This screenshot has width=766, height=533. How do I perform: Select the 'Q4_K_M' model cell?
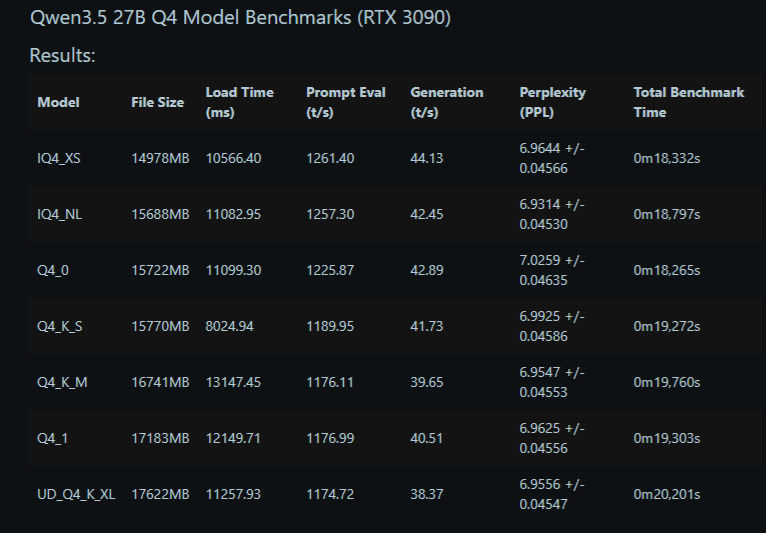point(62,382)
